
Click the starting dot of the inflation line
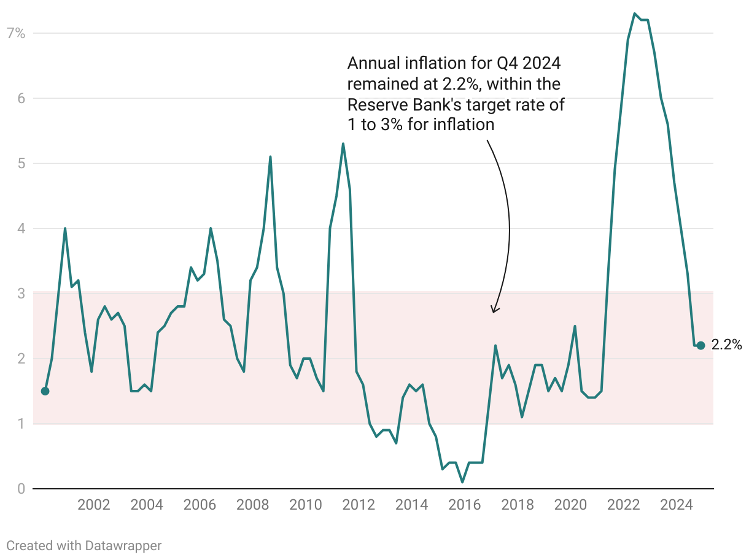[45, 391]
